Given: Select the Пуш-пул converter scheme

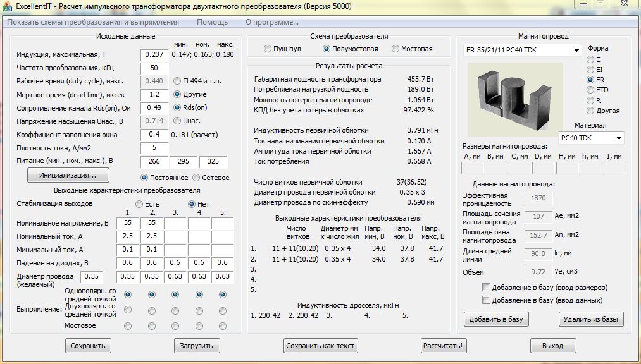Looking at the screenshot, I should 268,49.
